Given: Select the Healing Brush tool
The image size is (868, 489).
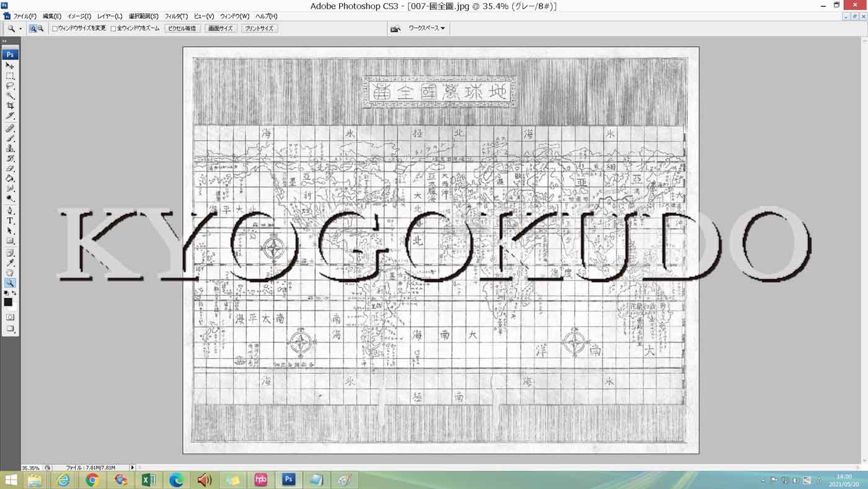Looking at the screenshot, I should coord(10,128).
